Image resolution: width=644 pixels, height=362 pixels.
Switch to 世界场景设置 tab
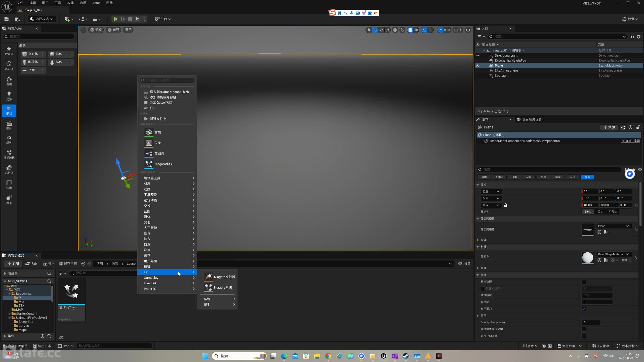529,120
